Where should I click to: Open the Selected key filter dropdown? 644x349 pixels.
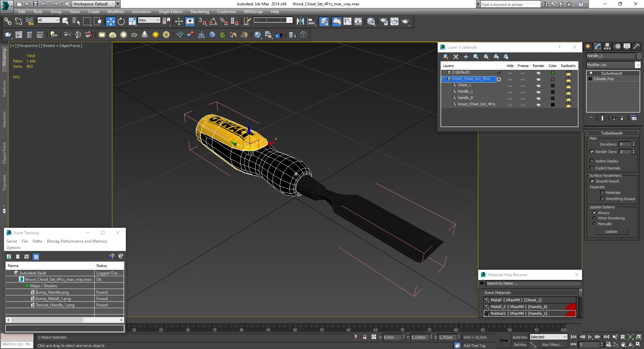pyautogui.click(x=548, y=337)
